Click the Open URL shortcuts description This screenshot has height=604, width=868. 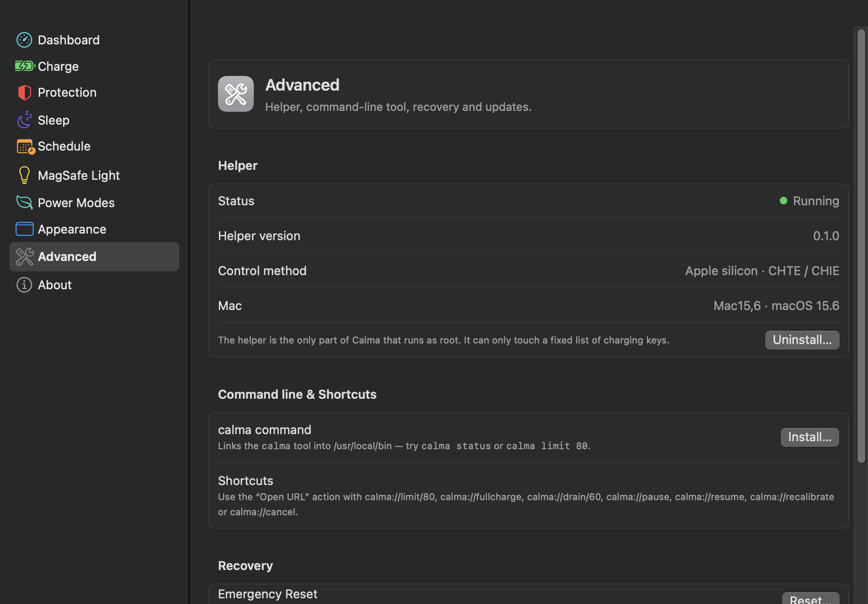point(526,504)
